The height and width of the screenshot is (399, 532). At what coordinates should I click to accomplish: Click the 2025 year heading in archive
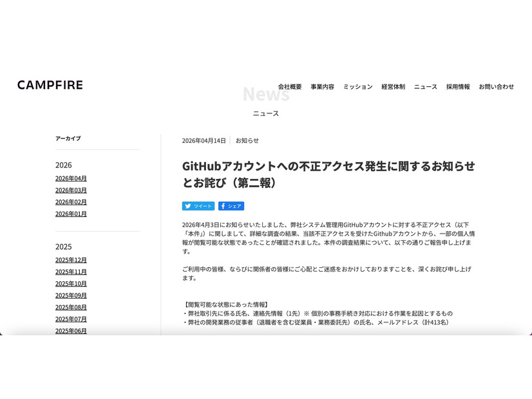(x=64, y=246)
